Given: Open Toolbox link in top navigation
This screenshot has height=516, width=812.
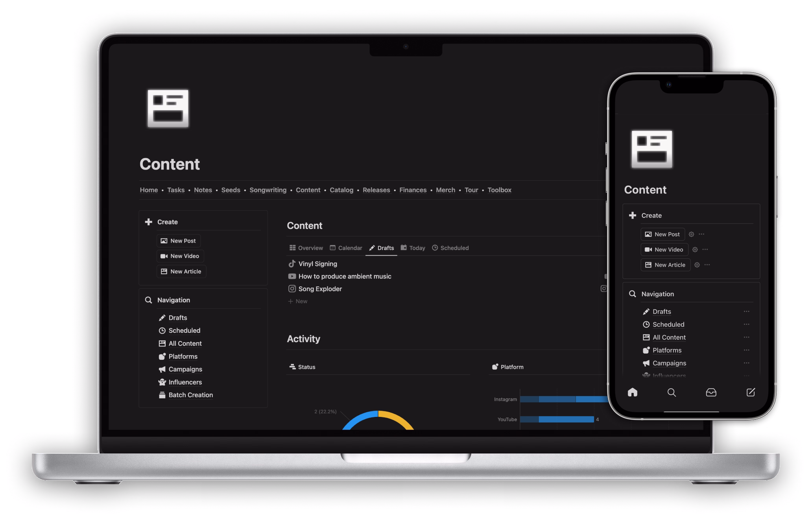Looking at the screenshot, I should click(500, 190).
